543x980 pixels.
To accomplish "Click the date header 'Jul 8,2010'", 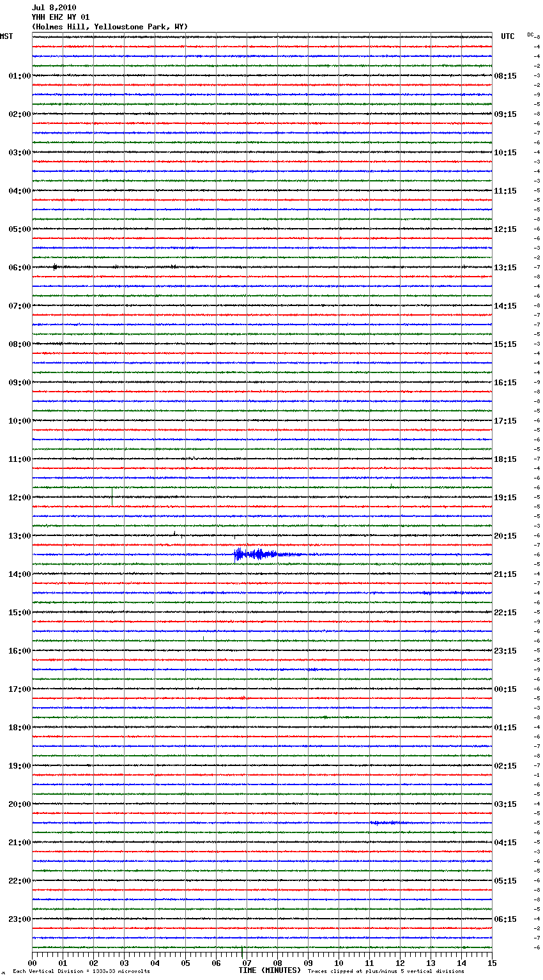I will (54, 8).
